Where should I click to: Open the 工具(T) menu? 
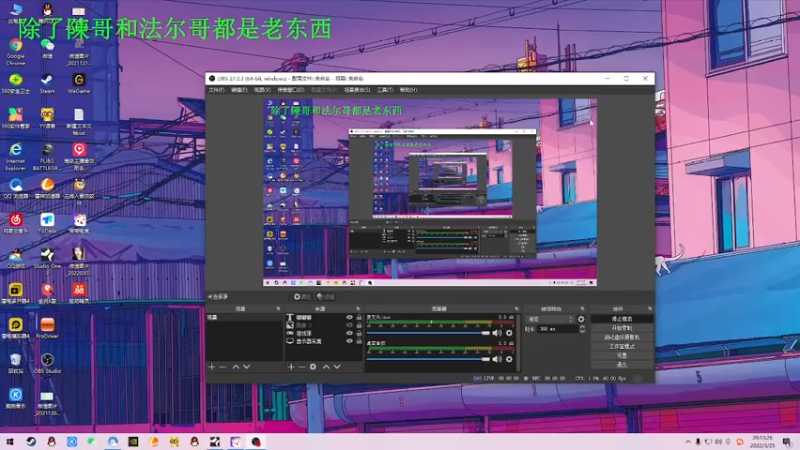pos(385,90)
